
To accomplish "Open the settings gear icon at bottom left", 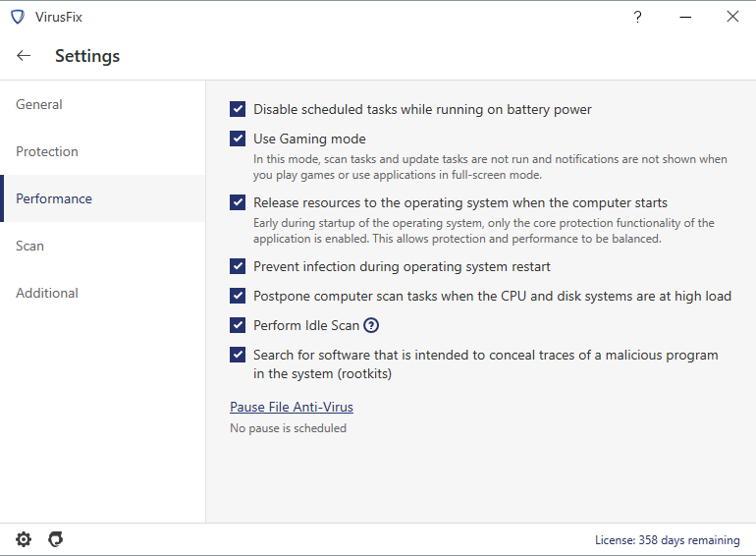I will [x=24, y=539].
